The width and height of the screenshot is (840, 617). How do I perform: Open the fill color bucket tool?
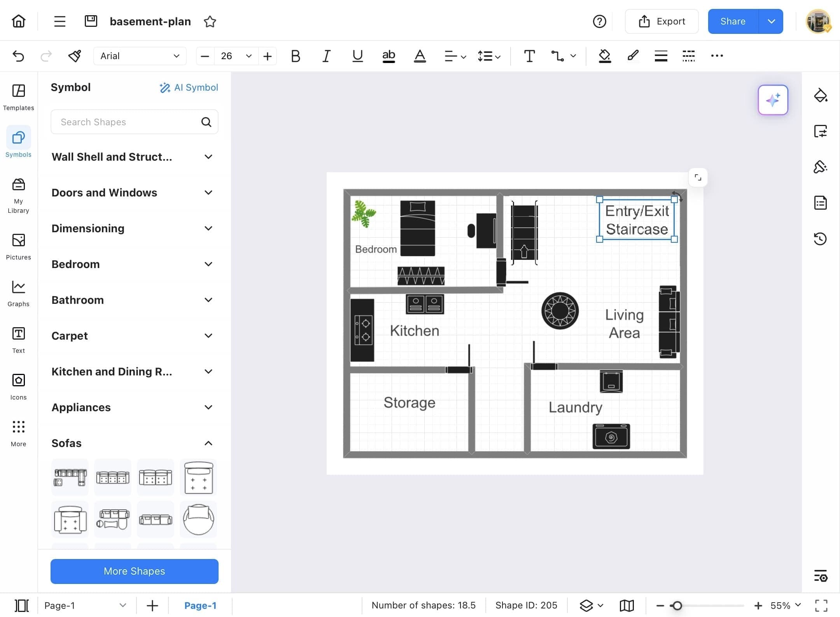point(604,56)
